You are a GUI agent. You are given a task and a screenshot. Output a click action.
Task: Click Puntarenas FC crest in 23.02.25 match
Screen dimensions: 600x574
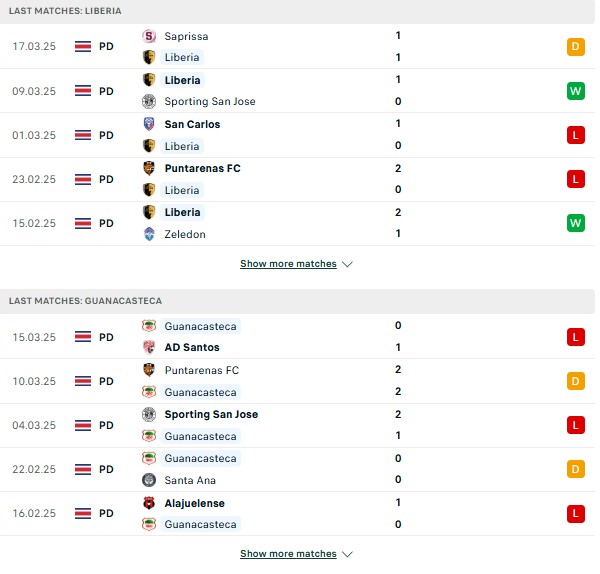tap(149, 168)
